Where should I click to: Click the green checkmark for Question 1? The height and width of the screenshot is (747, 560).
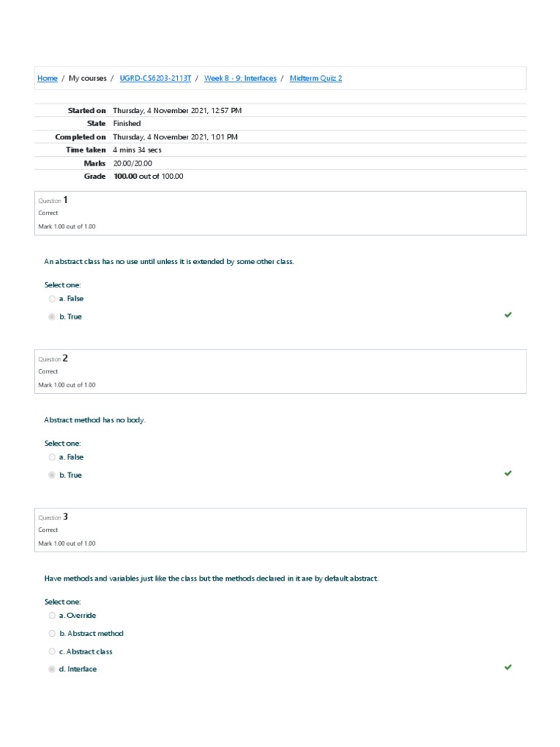point(508,315)
